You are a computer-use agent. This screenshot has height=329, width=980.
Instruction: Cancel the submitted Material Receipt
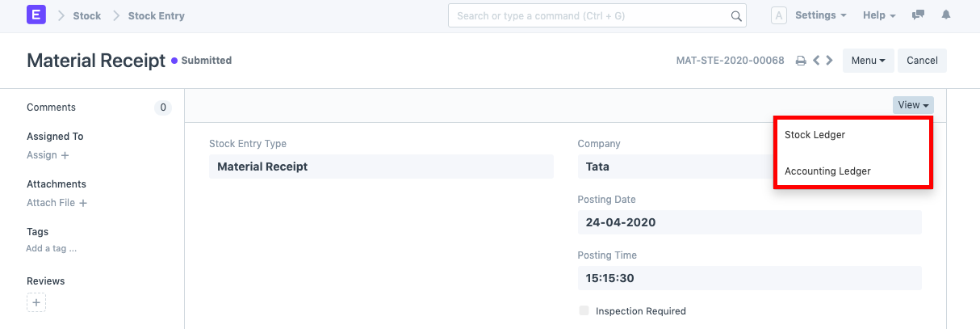[922, 61]
